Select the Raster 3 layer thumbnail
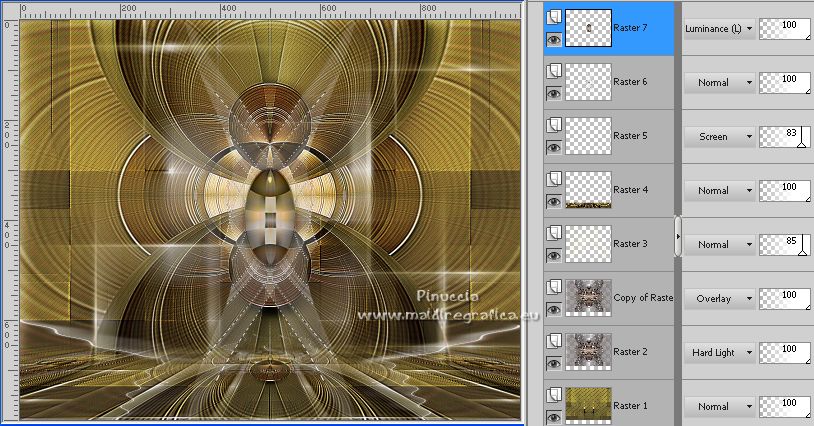Viewport: 814px width, 426px height. pyautogui.click(x=588, y=244)
